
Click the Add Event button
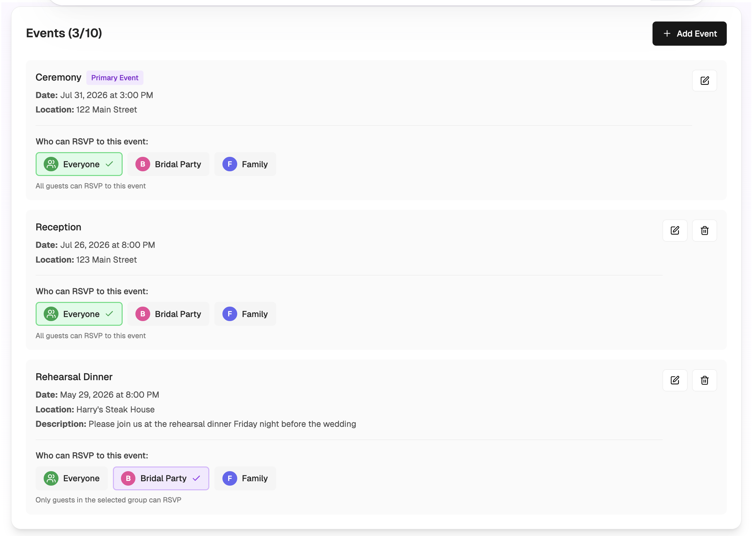tap(689, 34)
